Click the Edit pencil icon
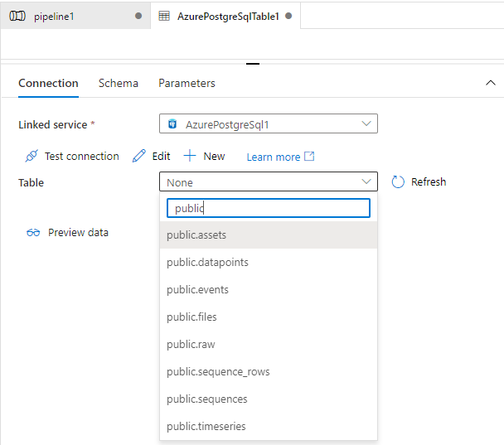Viewport: 504px width, 445px height. [139, 156]
